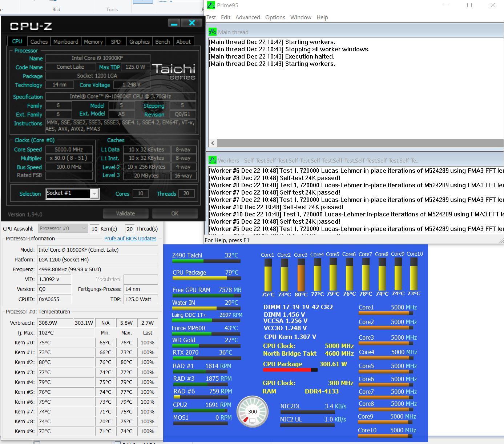Click the 'DIMM 17-19-19-42 CR2' text
This screenshot has height=444, width=504.
(x=298, y=307)
